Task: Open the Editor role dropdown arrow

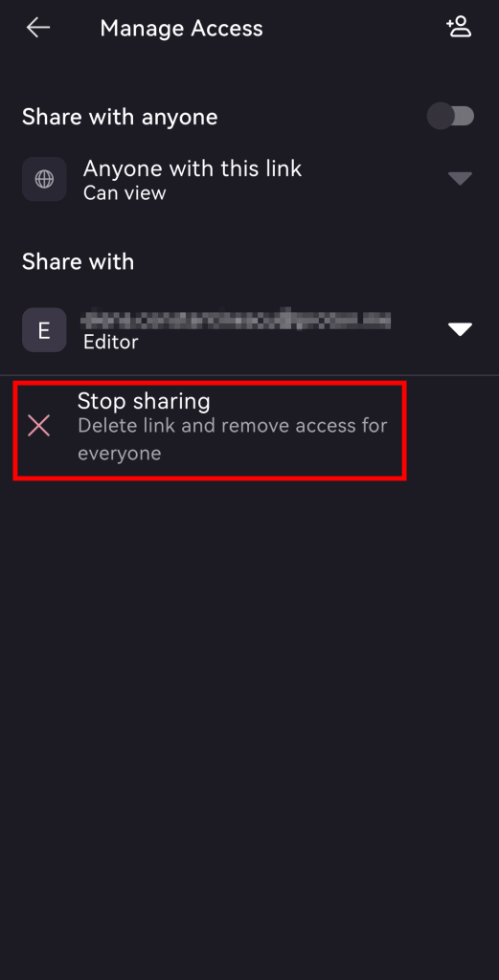Action: coord(460,329)
